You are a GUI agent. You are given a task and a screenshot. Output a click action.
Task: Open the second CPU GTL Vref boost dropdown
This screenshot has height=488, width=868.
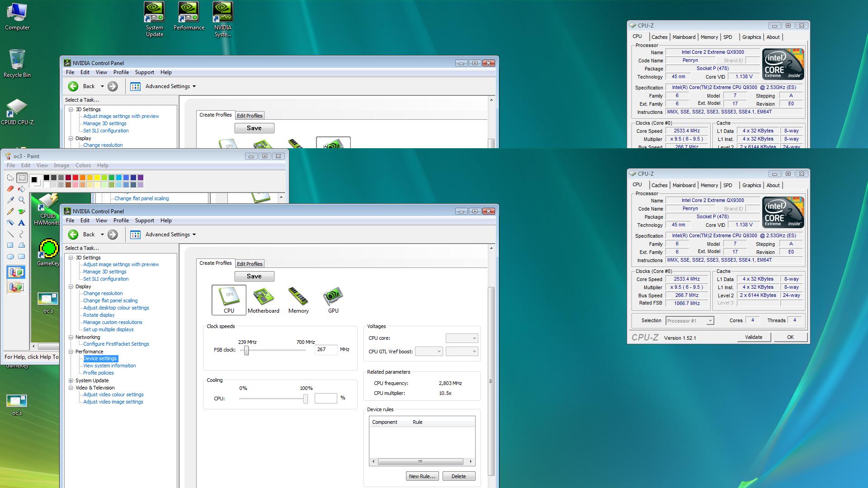click(x=462, y=352)
